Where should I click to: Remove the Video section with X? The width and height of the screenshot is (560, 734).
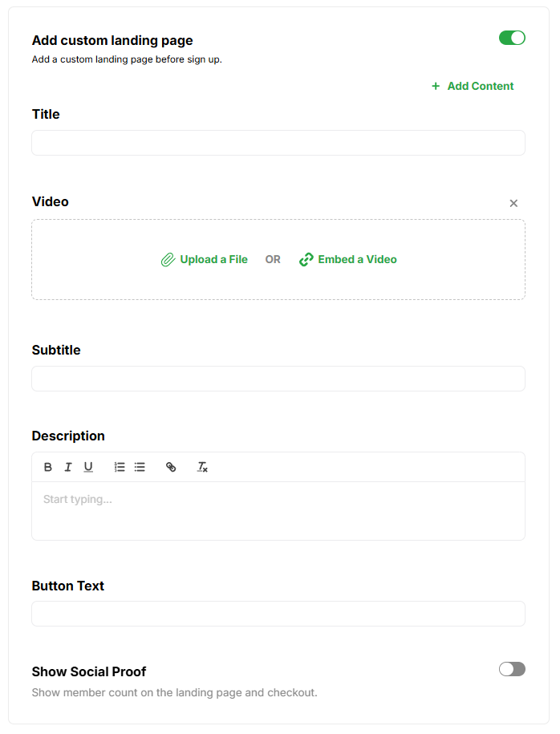[x=513, y=203]
